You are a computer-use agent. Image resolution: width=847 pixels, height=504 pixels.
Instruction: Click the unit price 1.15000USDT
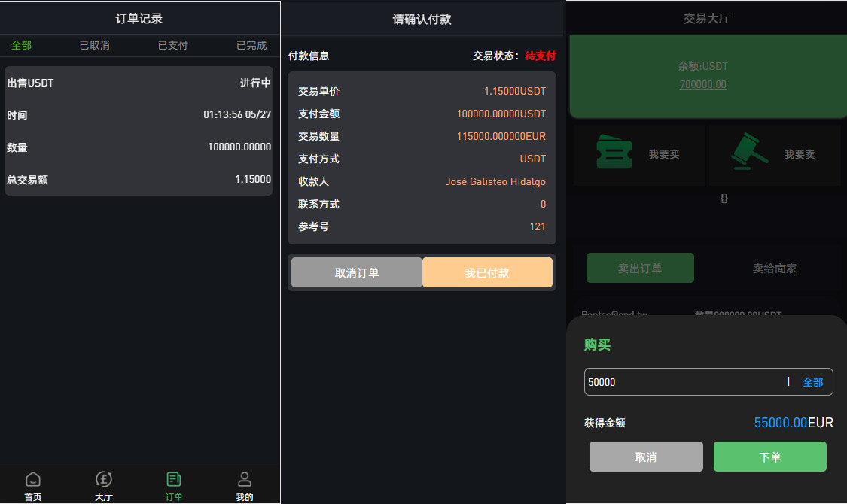click(x=515, y=91)
